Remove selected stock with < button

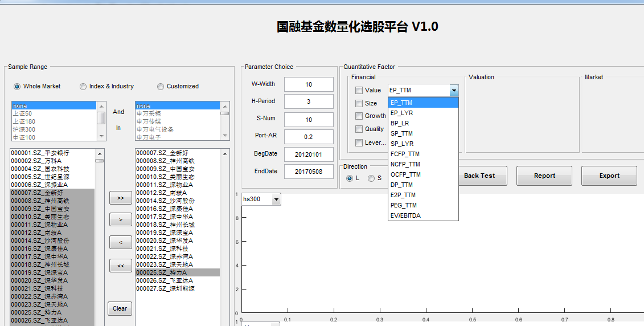(120, 242)
